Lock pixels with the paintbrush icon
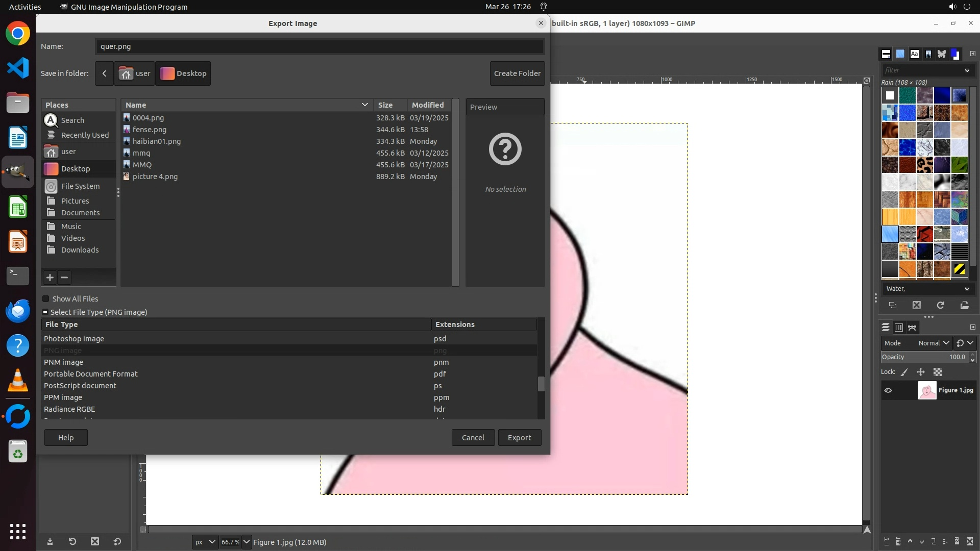This screenshot has width=980, height=551. [904, 372]
